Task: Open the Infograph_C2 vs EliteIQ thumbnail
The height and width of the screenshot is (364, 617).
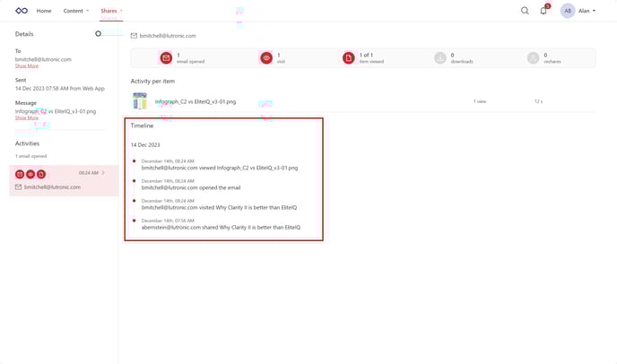Action: pos(140,101)
